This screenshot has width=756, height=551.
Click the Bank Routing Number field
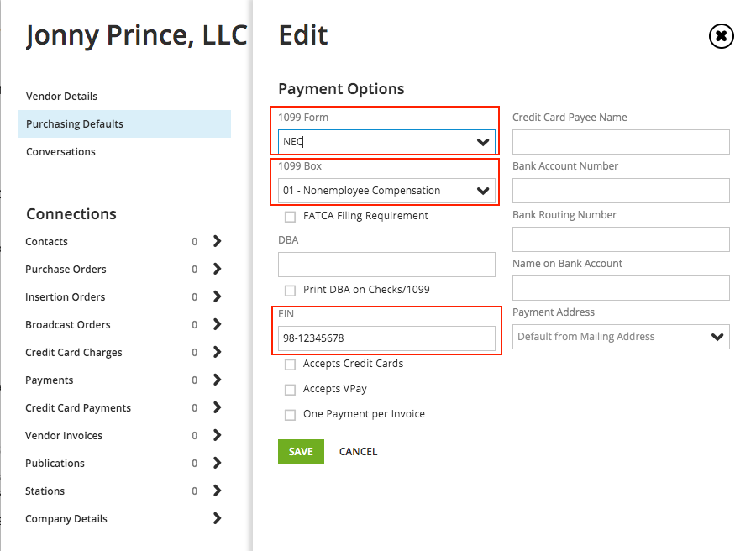(x=621, y=239)
